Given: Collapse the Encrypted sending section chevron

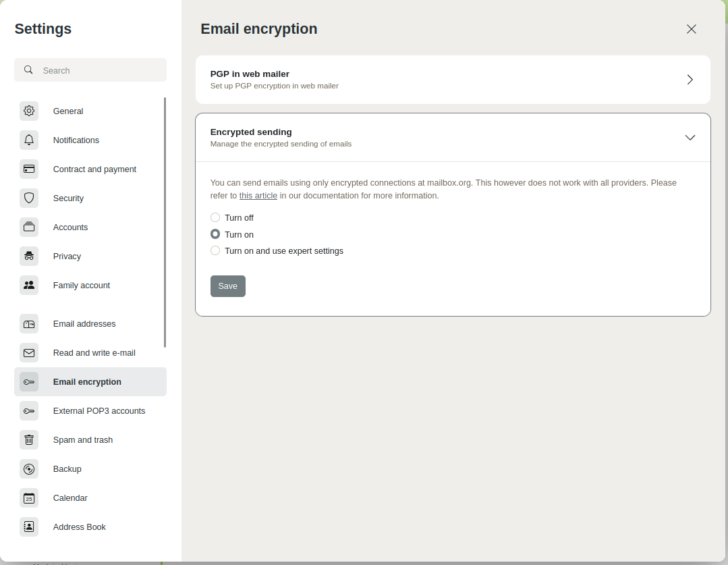Looking at the screenshot, I should click(690, 138).
